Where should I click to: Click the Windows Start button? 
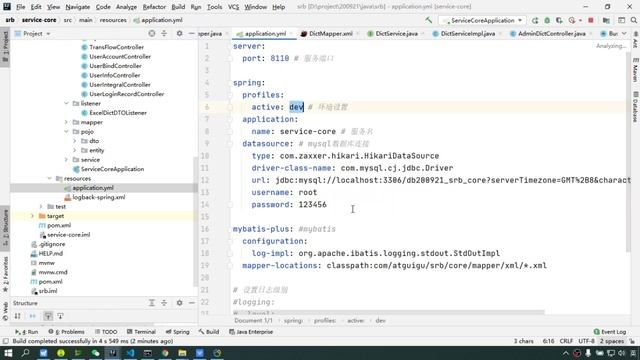8,353
